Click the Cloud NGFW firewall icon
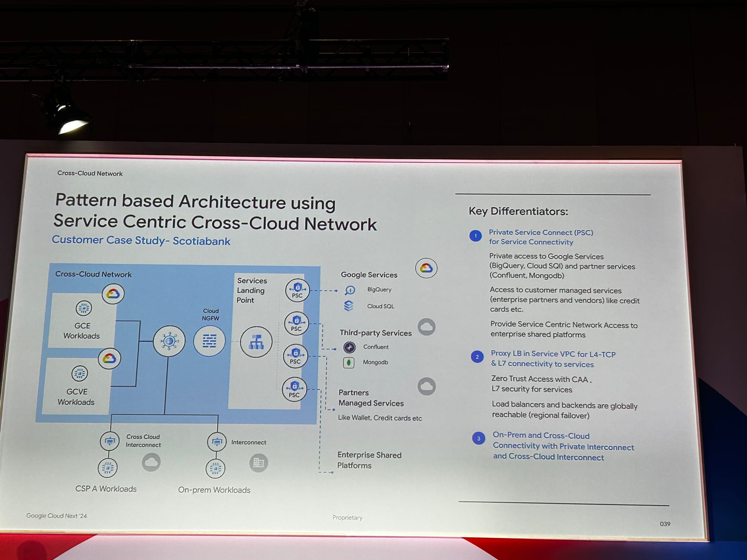 point(209,340)
